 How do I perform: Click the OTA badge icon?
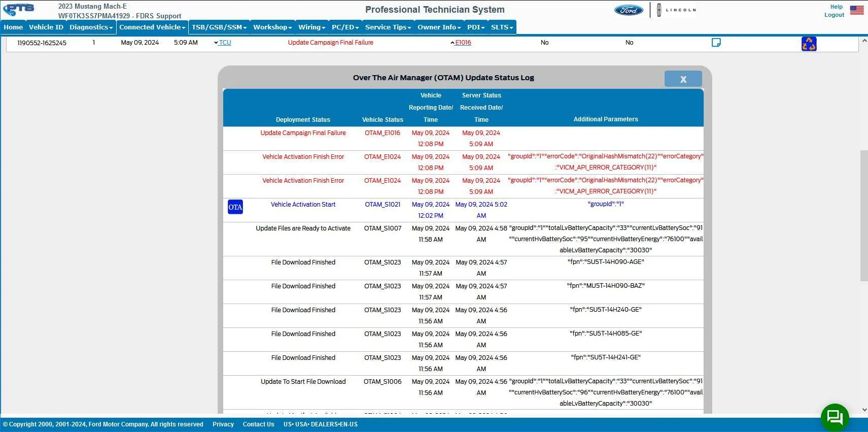(235, 207)
